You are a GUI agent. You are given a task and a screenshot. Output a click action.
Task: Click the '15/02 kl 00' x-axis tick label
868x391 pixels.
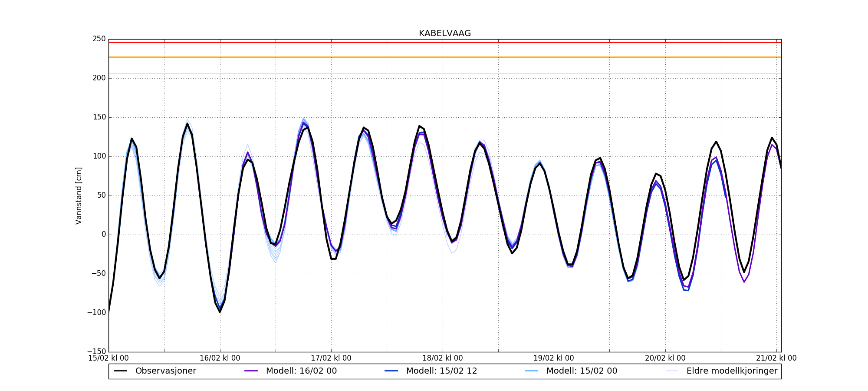108,358
